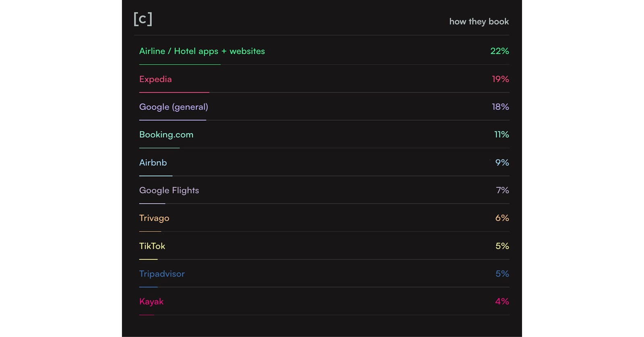Select the Tripadvisor label
Viewport: 644px width, 337px height.
pos(162,274)
